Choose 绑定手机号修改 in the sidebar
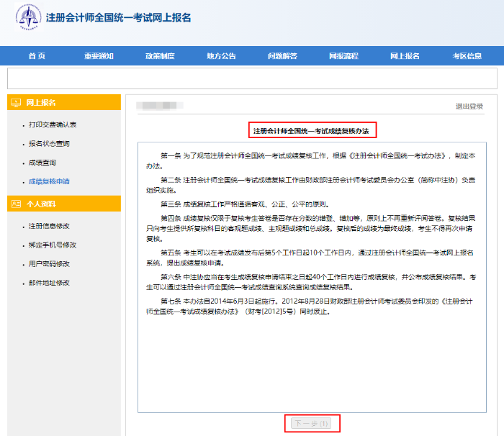 (x=53, y=245)
